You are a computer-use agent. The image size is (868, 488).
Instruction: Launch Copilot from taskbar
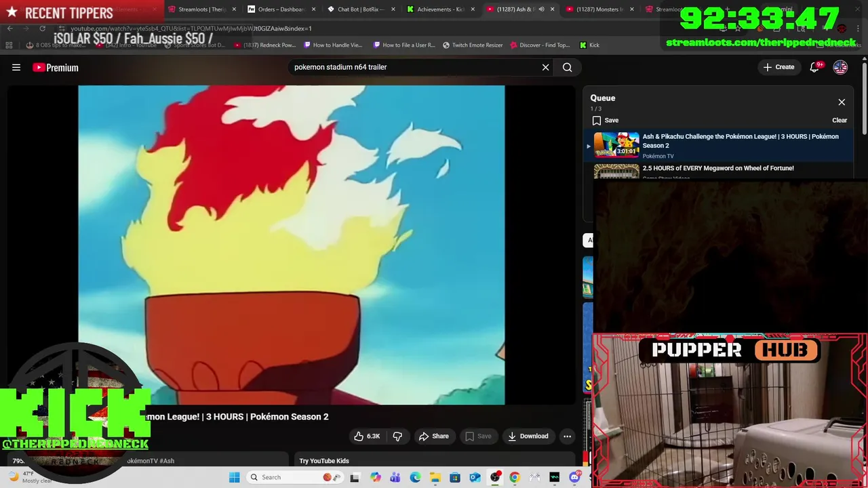[376, 477]
